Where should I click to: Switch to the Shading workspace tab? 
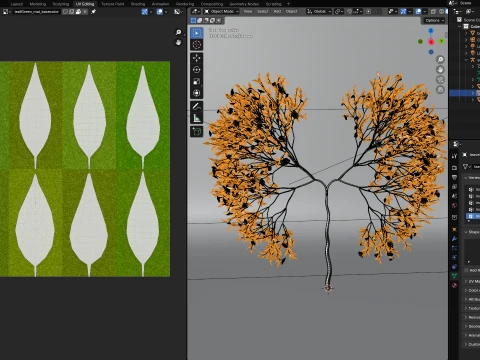click(138, 4)
